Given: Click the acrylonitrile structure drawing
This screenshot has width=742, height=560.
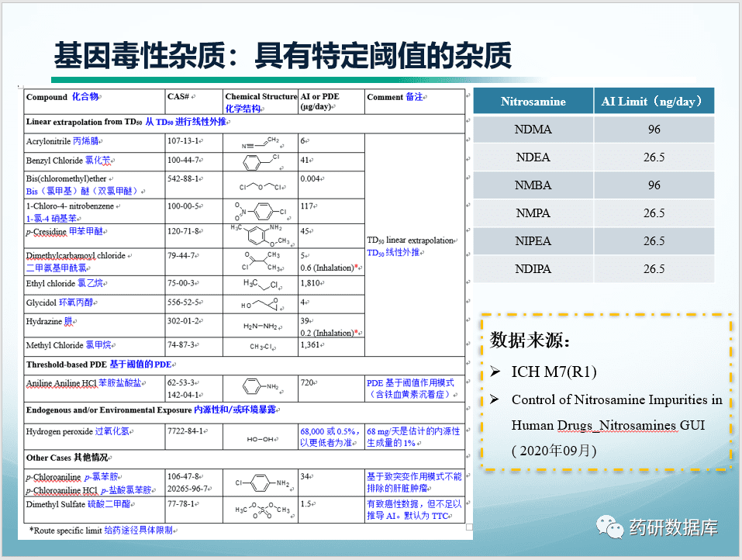Looking at the screenshot, I should pos(261,143).
